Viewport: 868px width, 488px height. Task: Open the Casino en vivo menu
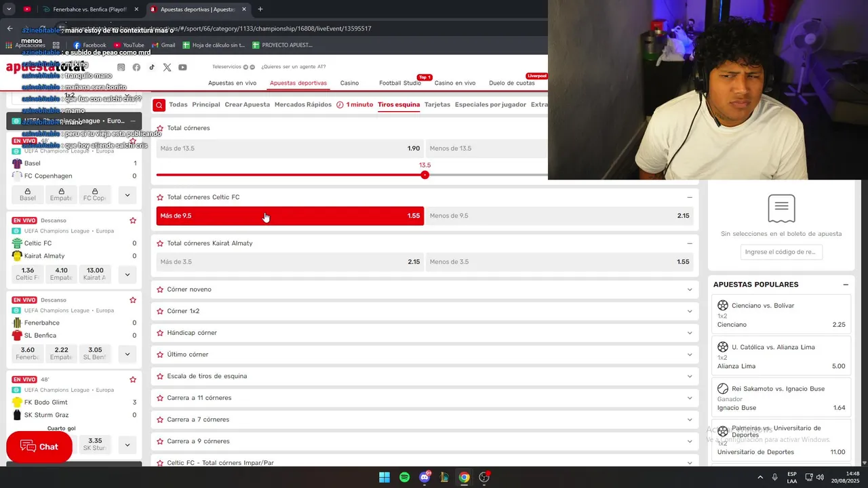(x=455, y=83)
